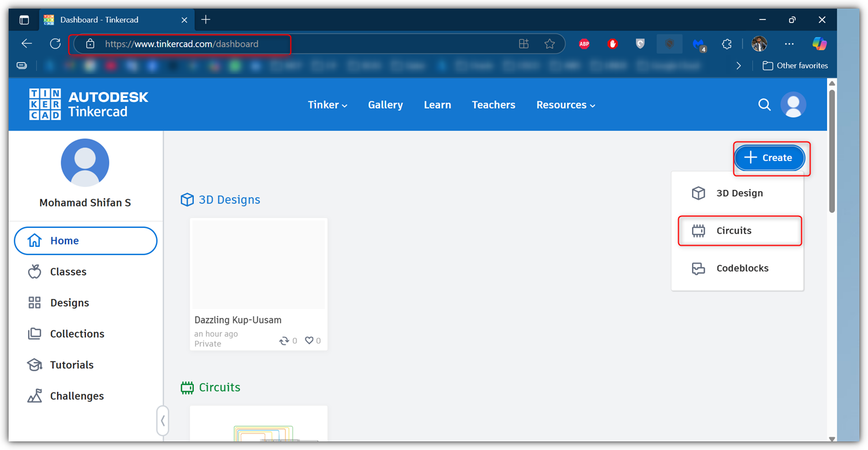The height and width of the screenshot is (450, 868).
Task: Click the Mohamad Shifan S username
Action: (x=85, y=203)
